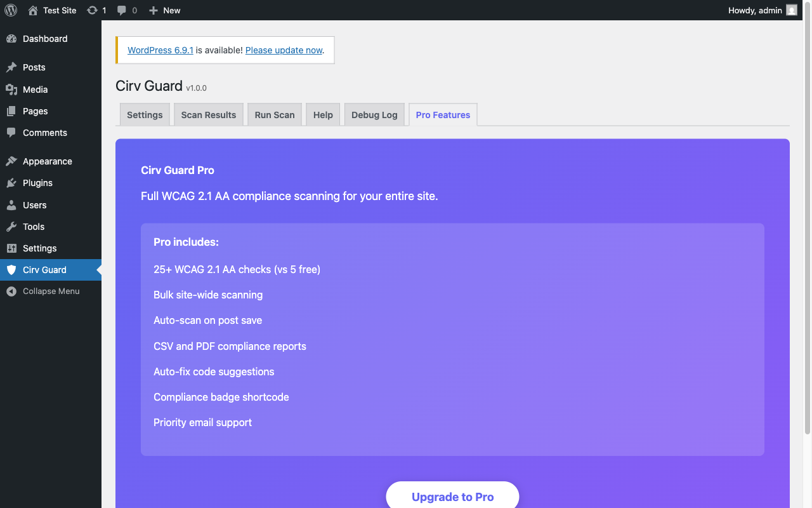Image resolution: width=812 pixels, height=508 pixels.
Task: Click the WordPress logo in admin bar
Action: [x=10, y=10]
